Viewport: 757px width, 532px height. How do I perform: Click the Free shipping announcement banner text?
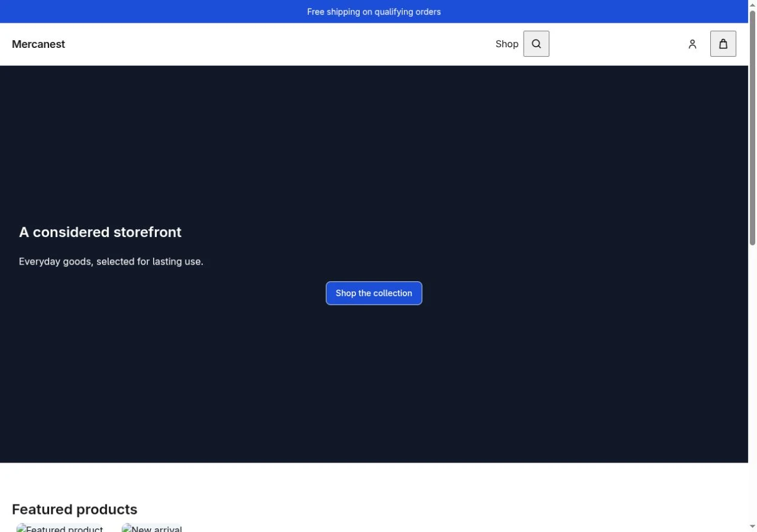click(374, 12)
